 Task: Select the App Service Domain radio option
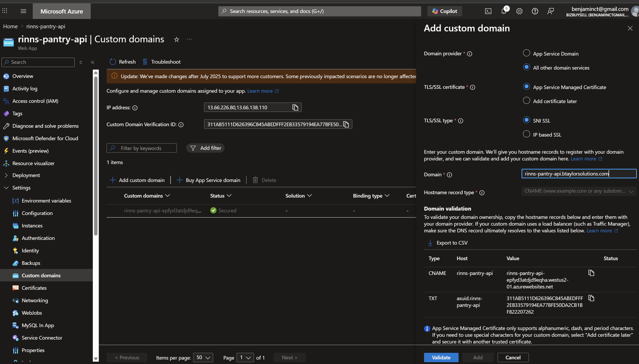tap(526, 53)
